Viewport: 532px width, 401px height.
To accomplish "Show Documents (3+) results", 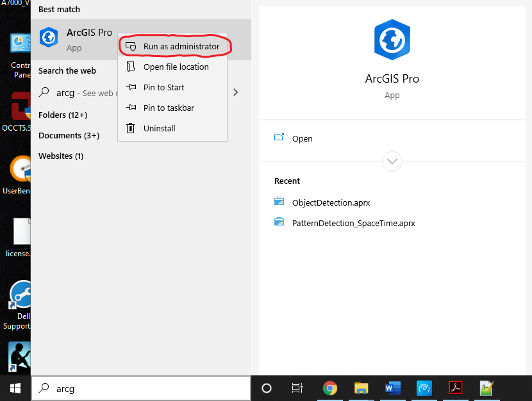I will (x=69, y=136).
